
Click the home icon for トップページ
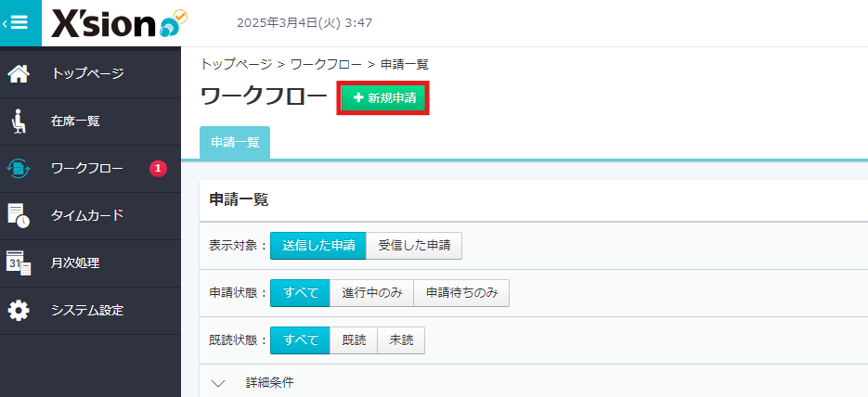click(x=19, y=73)
